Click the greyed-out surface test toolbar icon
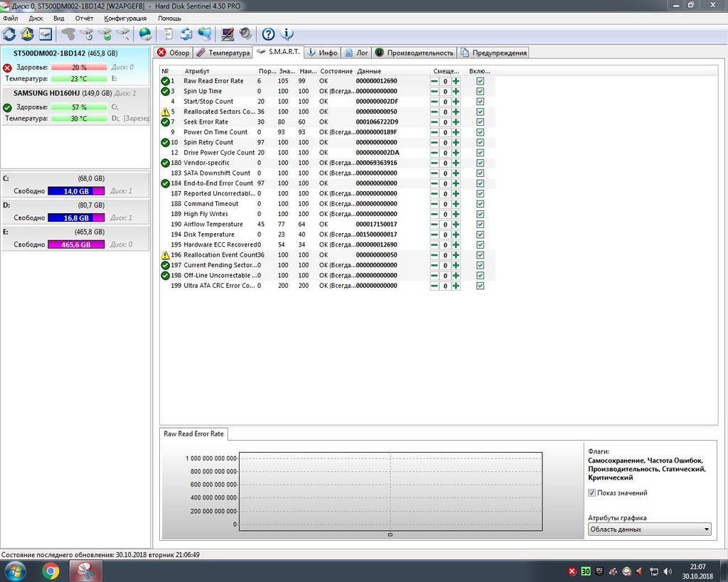The width and height of the screenshot is (728, 582). pos(69,34)
